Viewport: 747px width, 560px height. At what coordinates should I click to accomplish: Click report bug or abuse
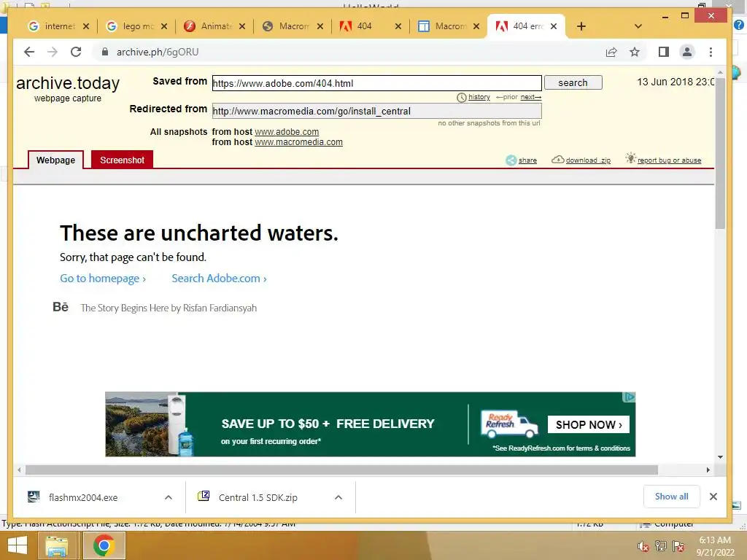pos(670,160)
